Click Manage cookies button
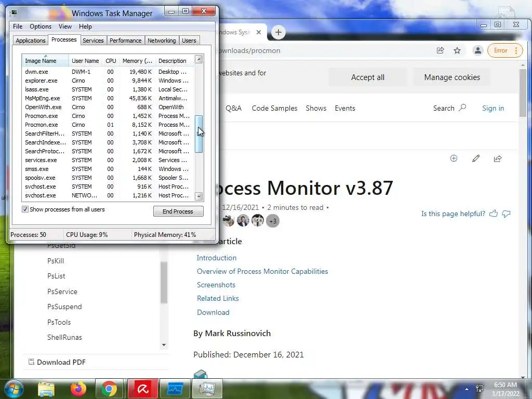The image size is (532, 399). pyautogui.click(x=452, y=77)
